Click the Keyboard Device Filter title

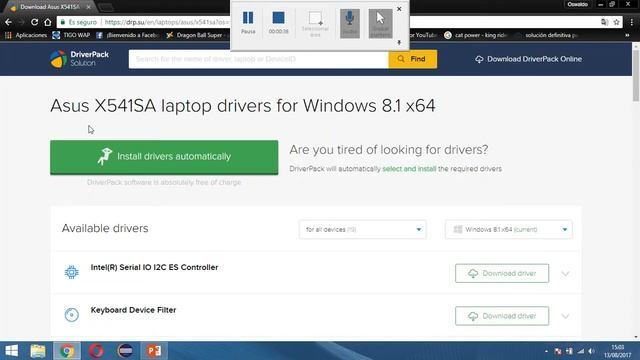point(133,310)
